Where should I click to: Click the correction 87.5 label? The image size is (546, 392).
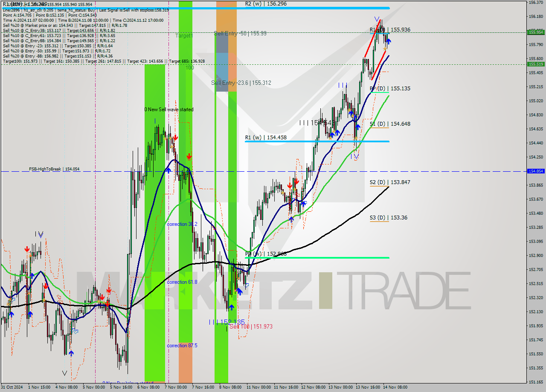pyautogui.click(x=182, y=346)
